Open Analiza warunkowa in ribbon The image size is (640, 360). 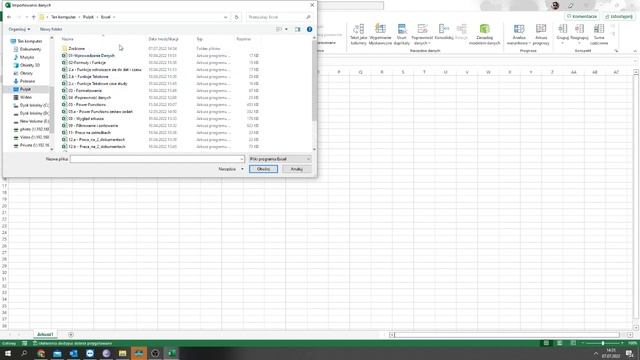(519, 34)
